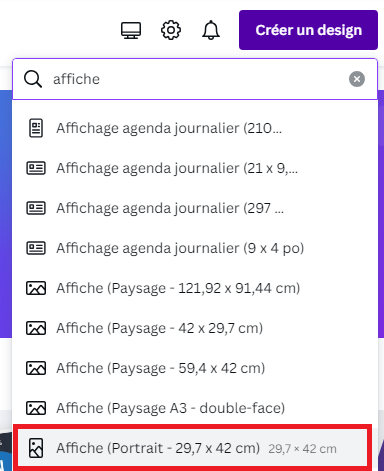Click the magnifying glass search icon
The image size is (384, 471).
pos(33,79)
